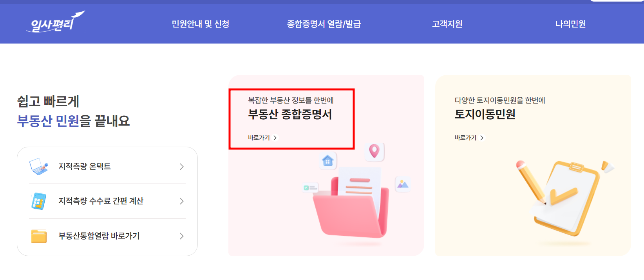Expand 지적측량 온택트 using its right arrow
The image size is (644, 280).
[181, 166]
